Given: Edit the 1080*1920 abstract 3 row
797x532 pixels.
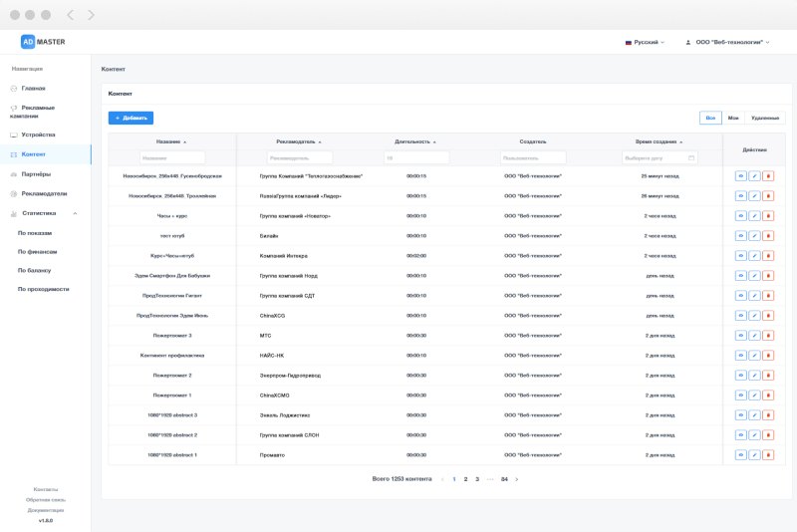Looking at the screenshot, I should (754, 415).
